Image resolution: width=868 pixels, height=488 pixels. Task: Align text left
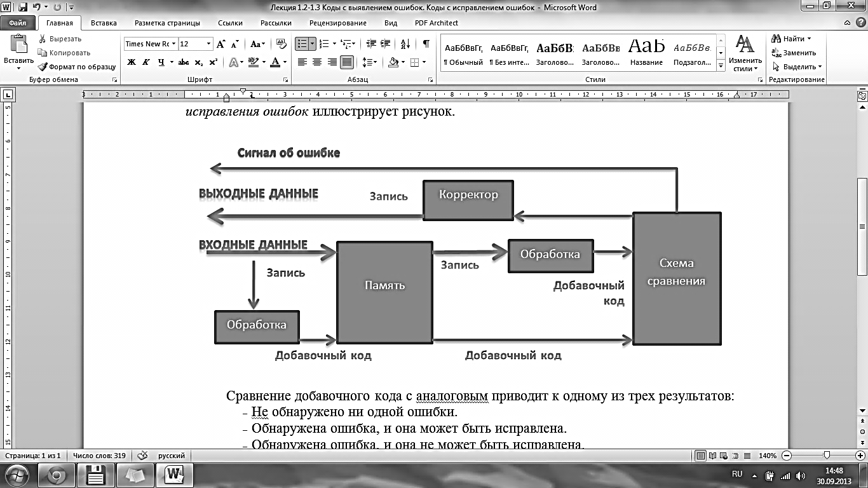(x=302, y=62)
